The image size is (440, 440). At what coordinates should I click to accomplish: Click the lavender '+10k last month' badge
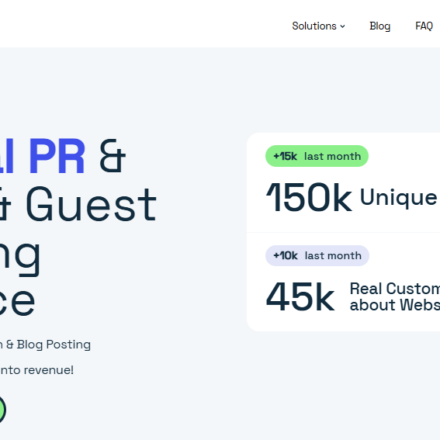coord(317,256)
